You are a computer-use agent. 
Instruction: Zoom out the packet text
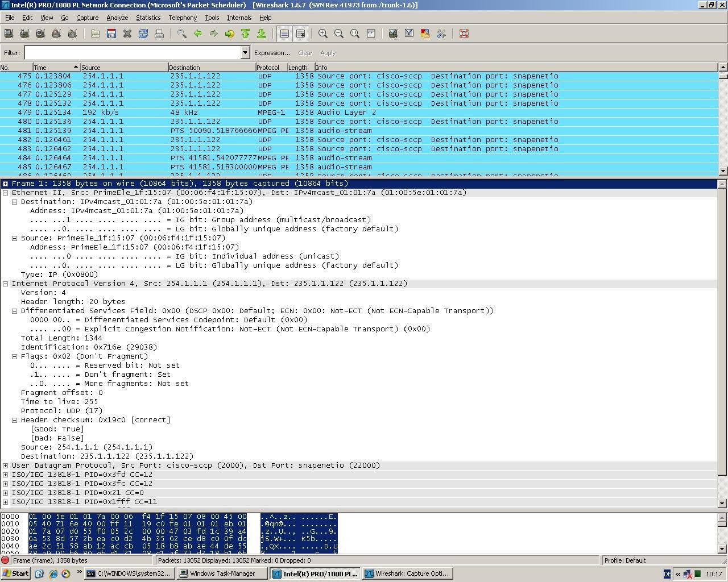coord(339,34)
